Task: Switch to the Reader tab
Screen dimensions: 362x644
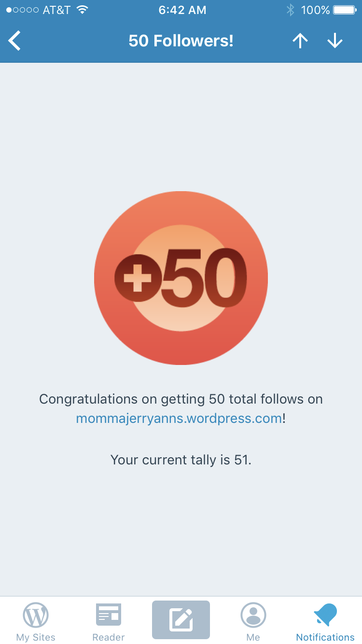Action: point(109,622)
